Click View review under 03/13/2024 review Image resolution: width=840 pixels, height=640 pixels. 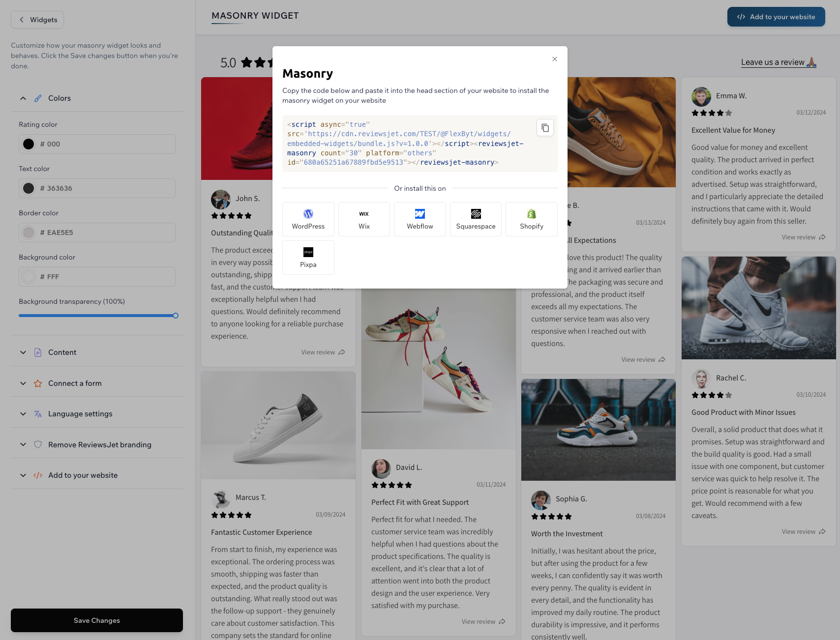[643, 360]
